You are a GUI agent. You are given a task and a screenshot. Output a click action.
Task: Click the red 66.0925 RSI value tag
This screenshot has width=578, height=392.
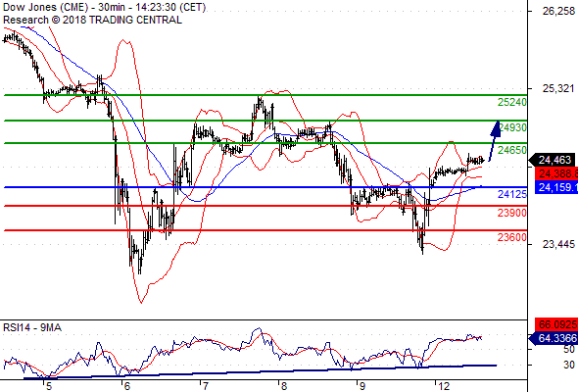556,325
